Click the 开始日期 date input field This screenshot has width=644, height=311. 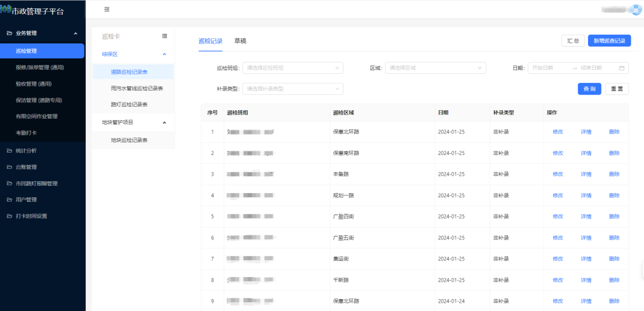(x=549, y=68)
